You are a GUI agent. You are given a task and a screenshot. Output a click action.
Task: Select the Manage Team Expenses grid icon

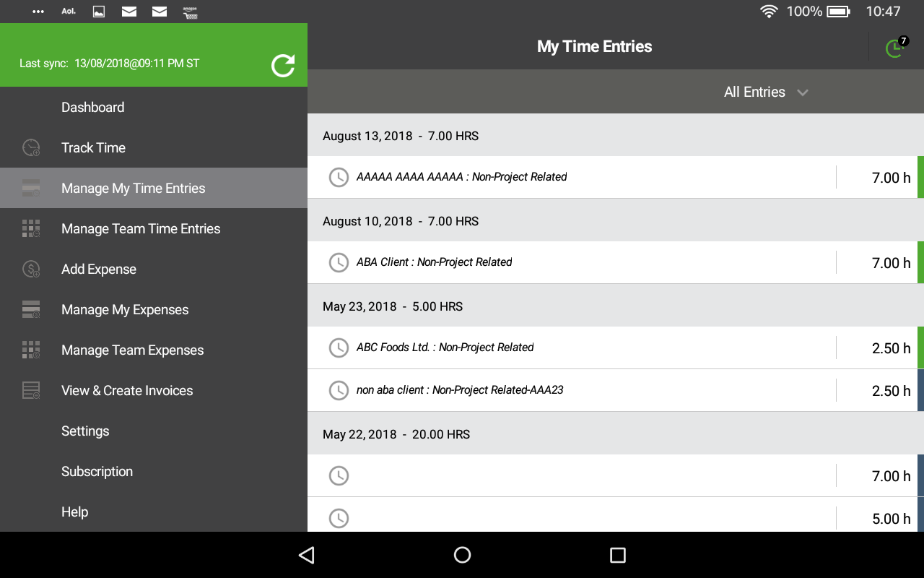coord(30,350)
